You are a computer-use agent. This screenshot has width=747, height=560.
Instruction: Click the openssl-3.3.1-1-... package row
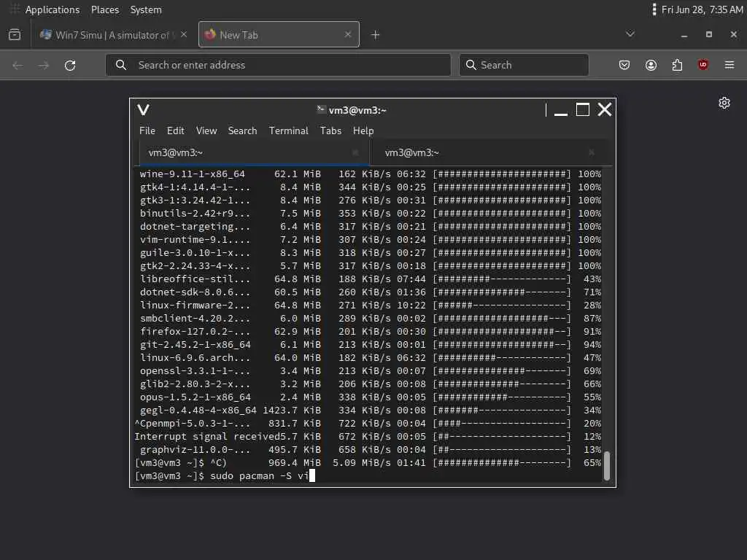tap(370, 370)
